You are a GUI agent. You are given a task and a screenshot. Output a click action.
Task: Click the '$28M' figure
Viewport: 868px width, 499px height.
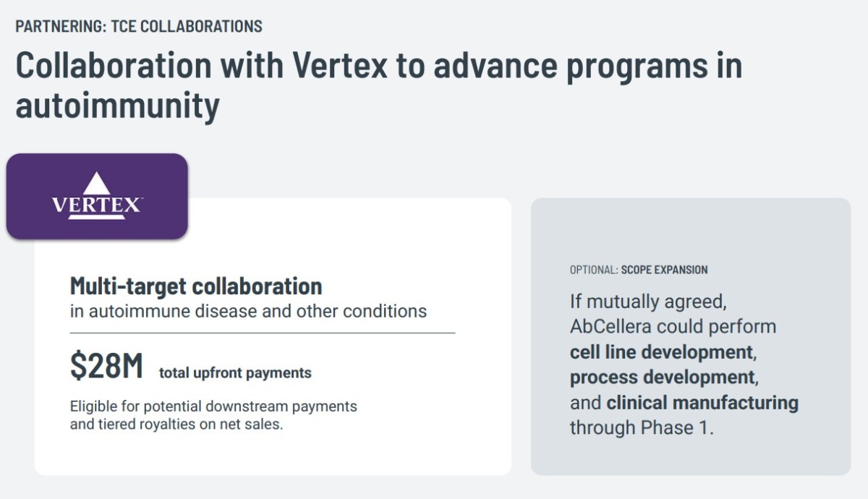pyautogui.click(x=106, y=367)
